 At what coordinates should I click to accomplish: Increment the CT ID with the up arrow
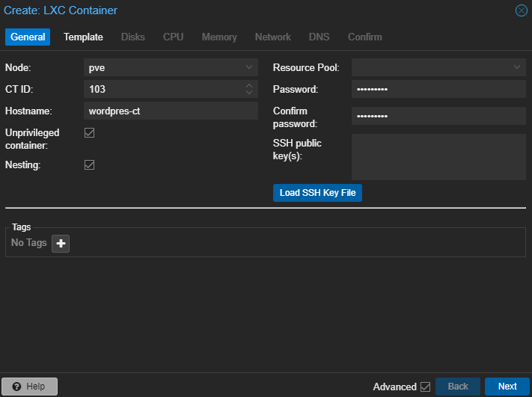point(249,86)
